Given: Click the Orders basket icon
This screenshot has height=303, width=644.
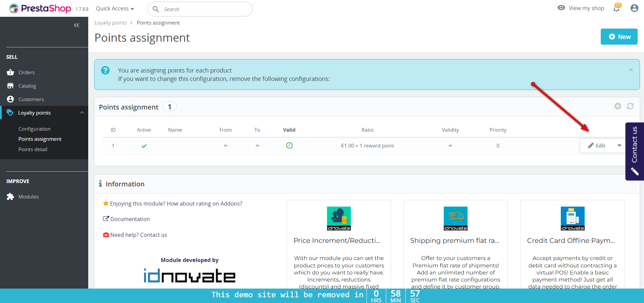Looking at the screenshot, I should (x=10, y=72).
